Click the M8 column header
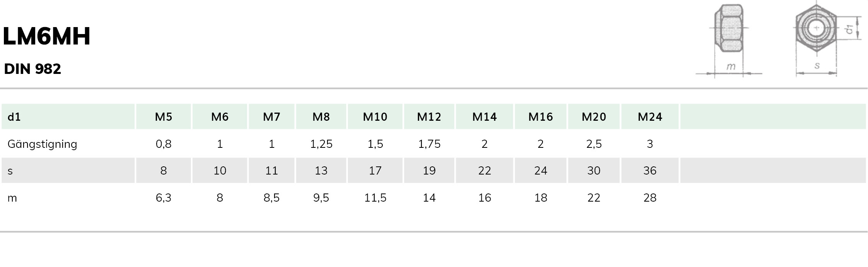Screen dimensions: 868x267 [x=321, y=116]
